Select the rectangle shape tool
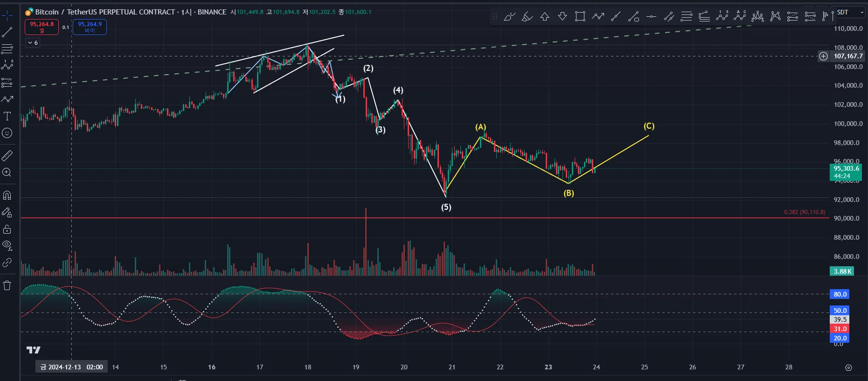This screenshot has width=868, height=381. tap(580, 17)
